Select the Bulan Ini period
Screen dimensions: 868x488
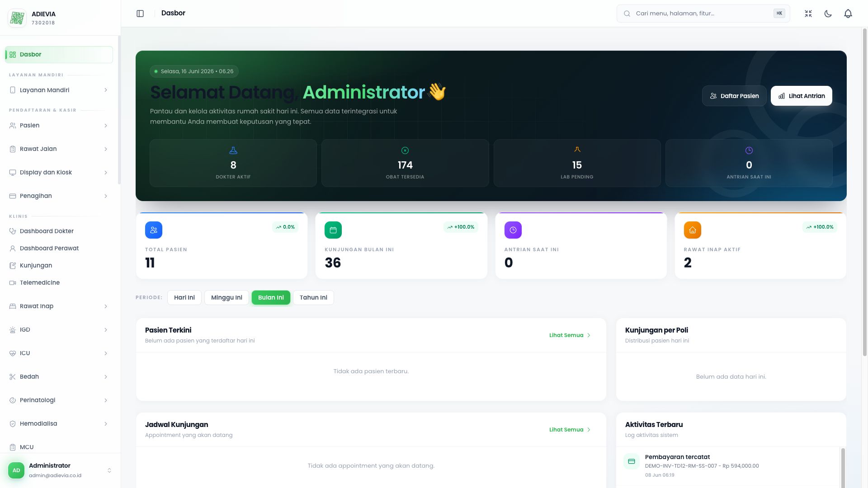pos(271,297)
